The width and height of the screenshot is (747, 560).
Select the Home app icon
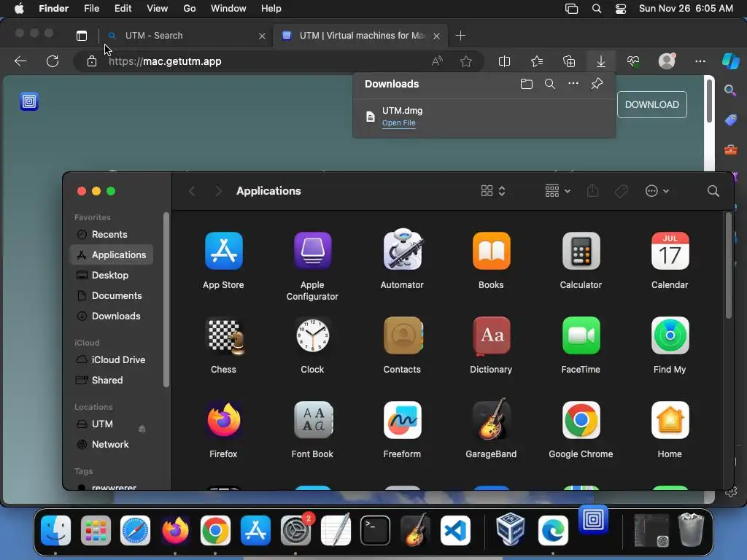(x=670, y=420)
